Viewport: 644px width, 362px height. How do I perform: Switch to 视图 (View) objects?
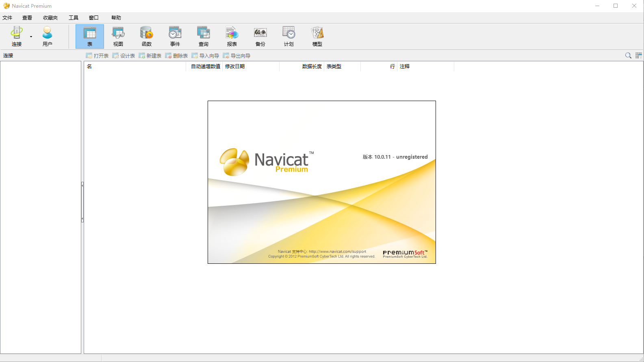[x=118, y=36]
